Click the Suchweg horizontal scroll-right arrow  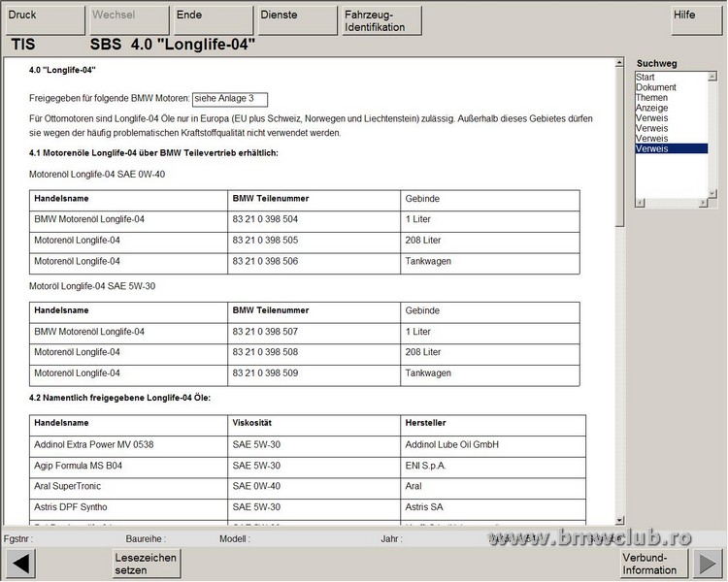pos(704,203)
